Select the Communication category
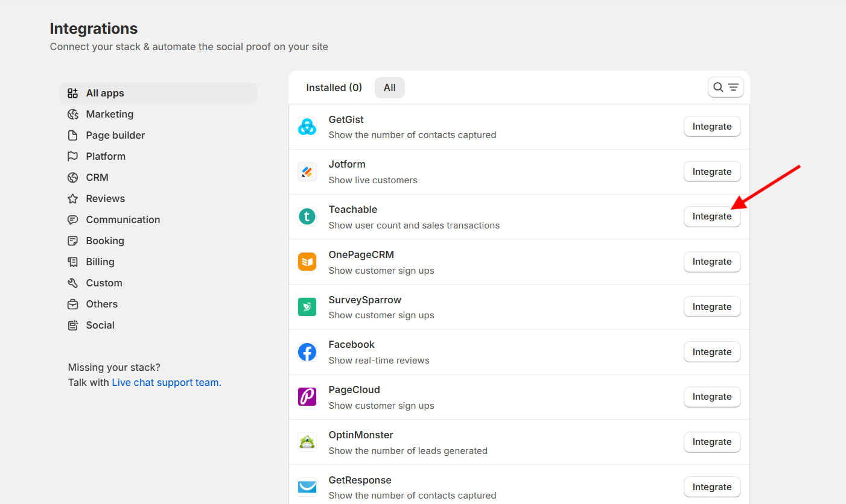The image size is (846, 504). tap(158, 219)
